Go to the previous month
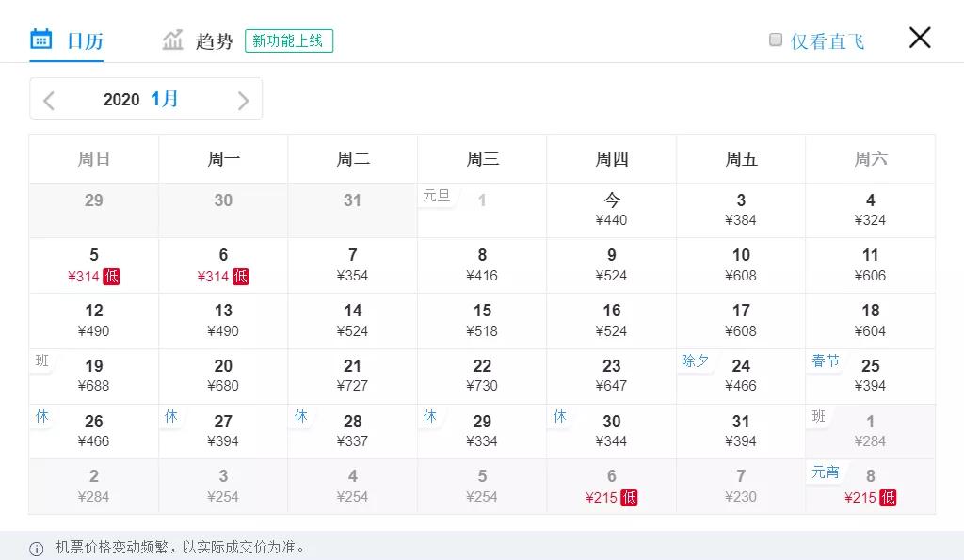Image resolution: width=964 pixels, height=560 pixels. (x=50, y=100)
